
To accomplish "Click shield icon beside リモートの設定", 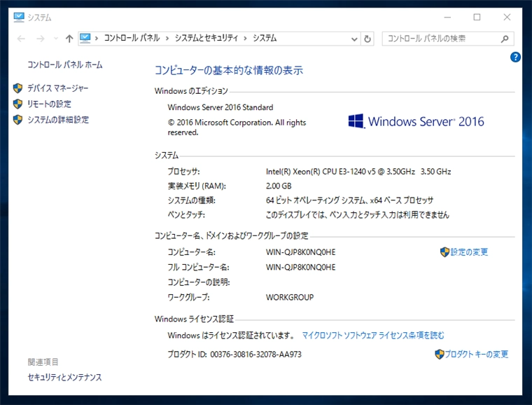I will pyautogui.click(x=17, y=104).
